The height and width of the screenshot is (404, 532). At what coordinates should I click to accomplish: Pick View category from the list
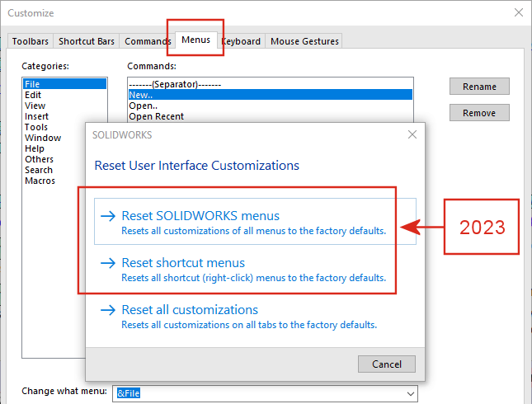35,106
